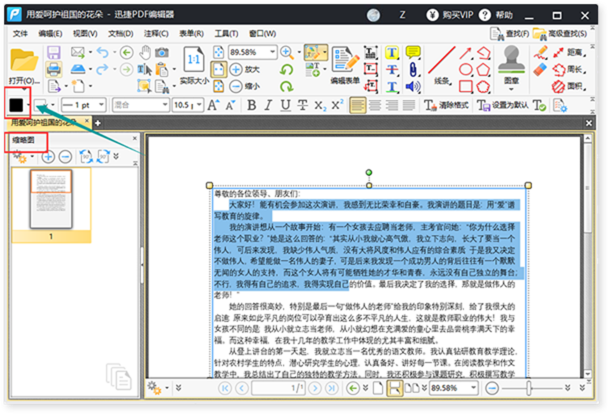This screenshot has width=609, height=414.
Task: Click the 清除格式 clear formatting button
Action: 446,105
